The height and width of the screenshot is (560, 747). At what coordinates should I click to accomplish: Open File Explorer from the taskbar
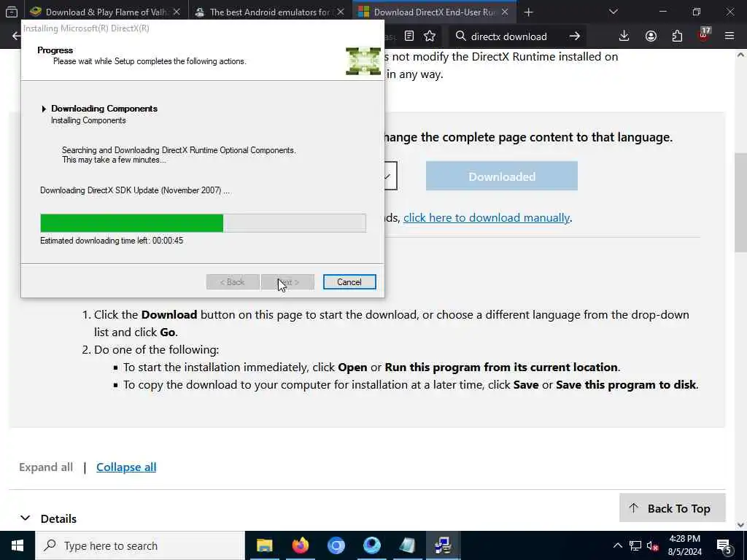pyautogui.click(x=264, y=545)
